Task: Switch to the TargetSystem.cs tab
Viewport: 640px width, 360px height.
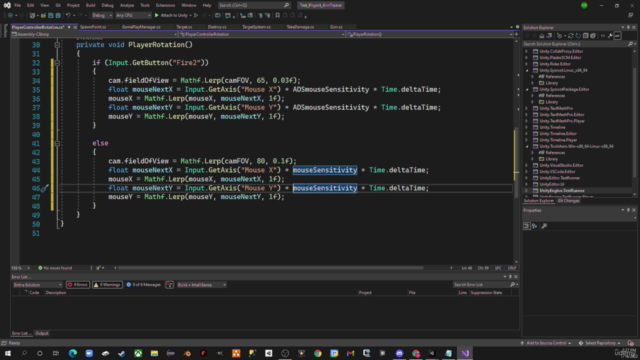Action: pyautogui.click(x=256, y=27)
